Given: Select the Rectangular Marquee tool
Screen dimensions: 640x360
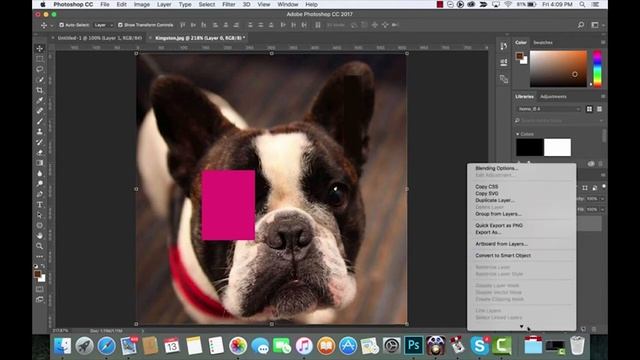Looking at the screenshot, I should (x=40, y=59).
